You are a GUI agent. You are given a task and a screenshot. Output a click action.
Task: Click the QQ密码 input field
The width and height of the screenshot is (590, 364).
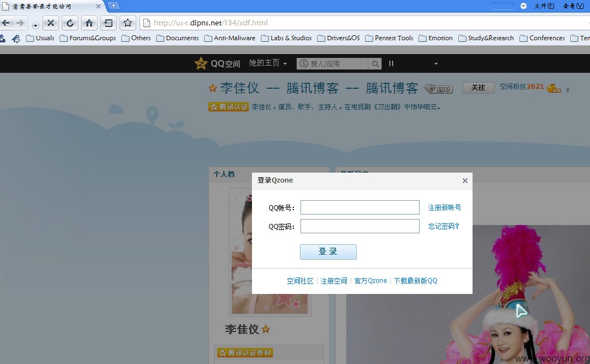(x=360, y=226)
